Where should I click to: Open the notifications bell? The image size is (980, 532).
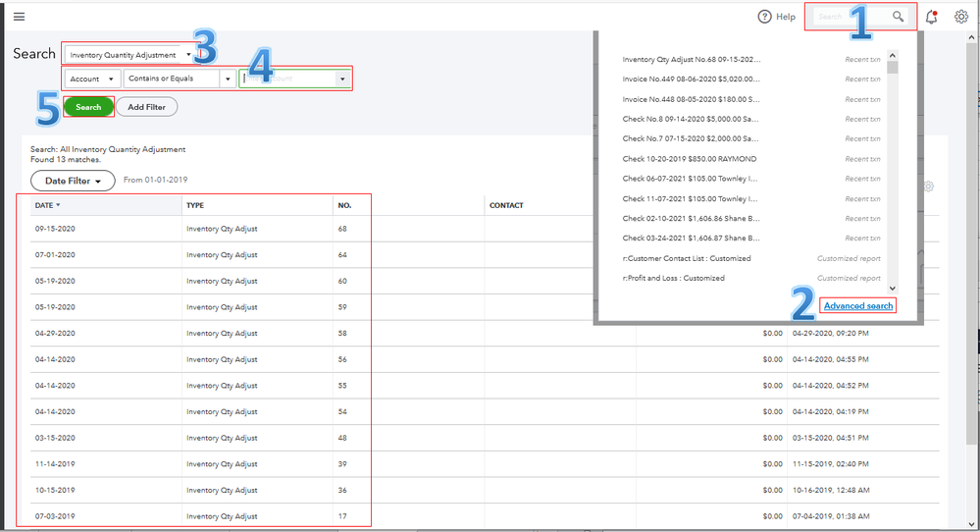[x=931, y=17]
